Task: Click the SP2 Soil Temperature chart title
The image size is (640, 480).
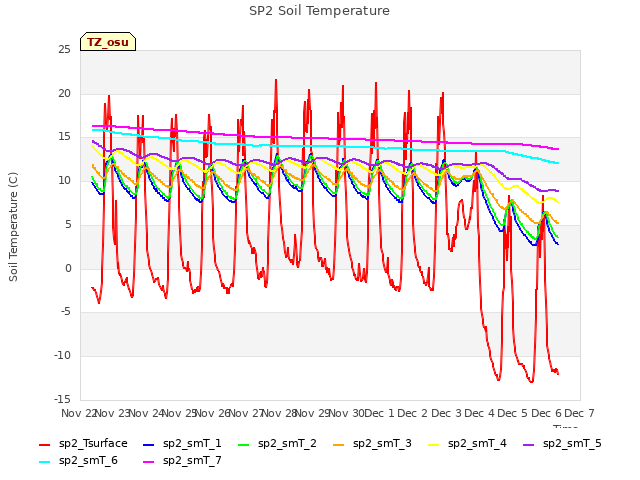Action: (x=319, y=11)
